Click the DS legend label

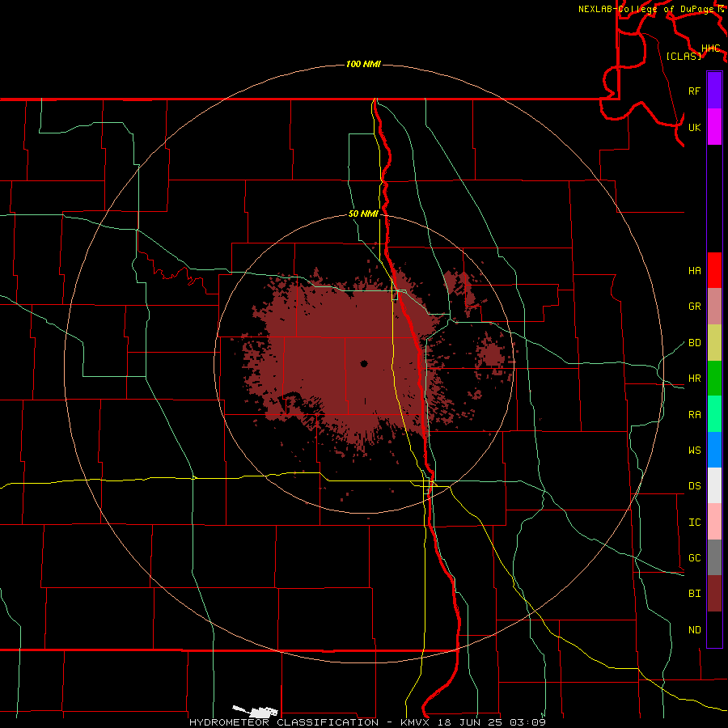click(x=695, y=485)
